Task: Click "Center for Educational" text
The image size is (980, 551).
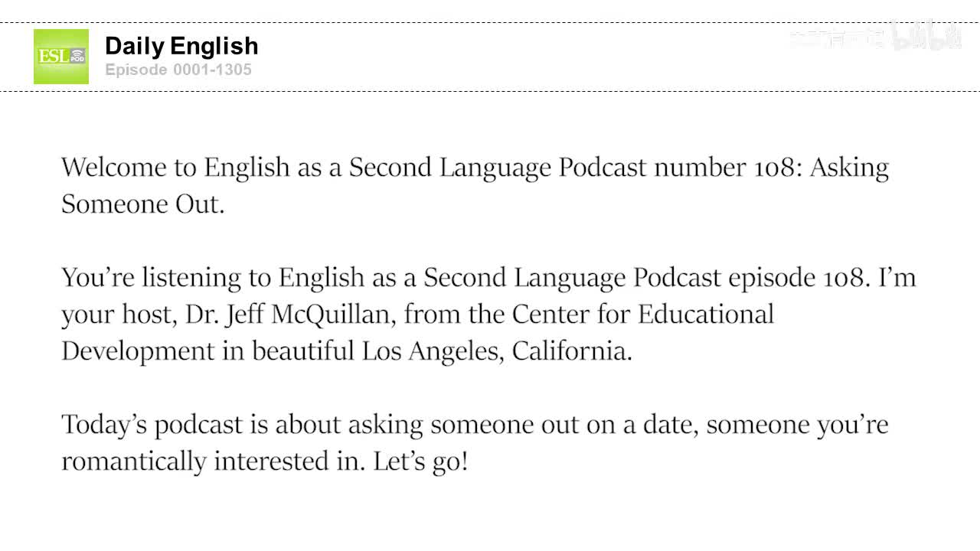Action: click(x=642, y=314)
